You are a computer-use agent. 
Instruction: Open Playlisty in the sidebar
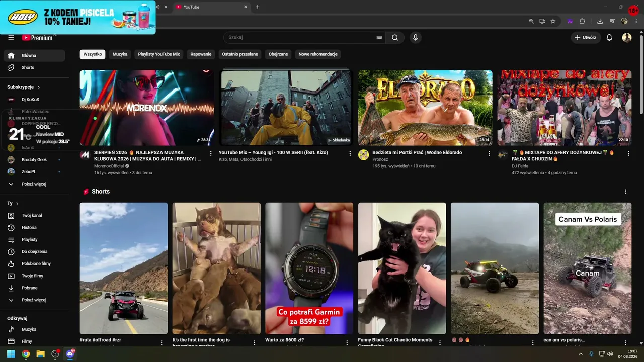(34, 240)
